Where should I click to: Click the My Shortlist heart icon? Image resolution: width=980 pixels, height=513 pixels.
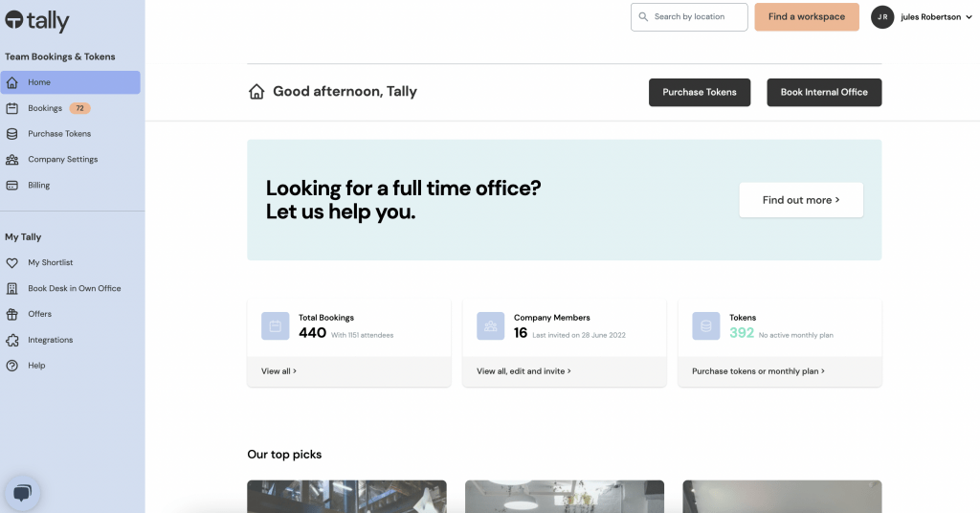click(11, 262)
